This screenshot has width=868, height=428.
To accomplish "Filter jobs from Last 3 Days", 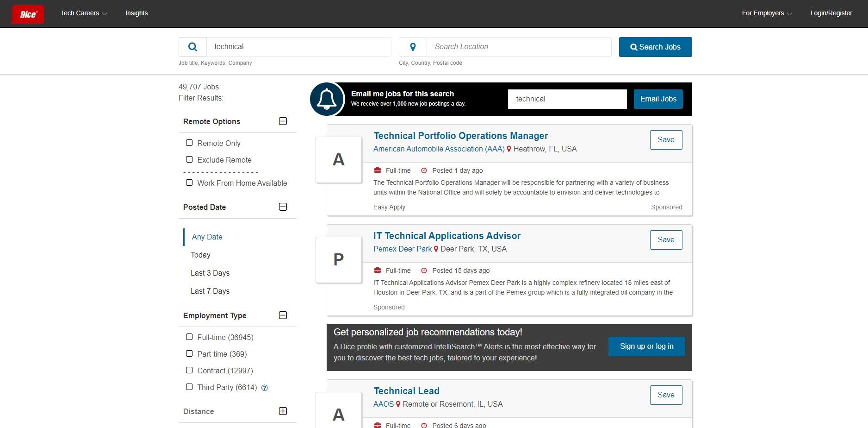I will coord(210,273).
